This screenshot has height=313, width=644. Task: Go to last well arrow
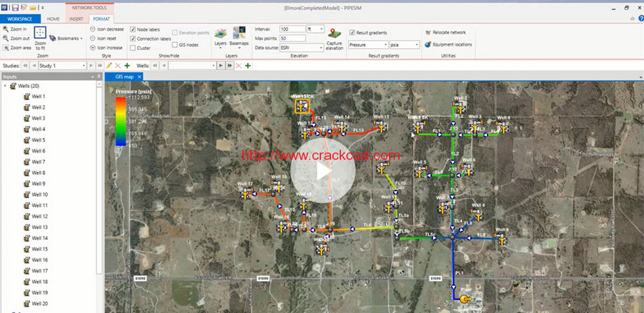(x=230, y=66)
